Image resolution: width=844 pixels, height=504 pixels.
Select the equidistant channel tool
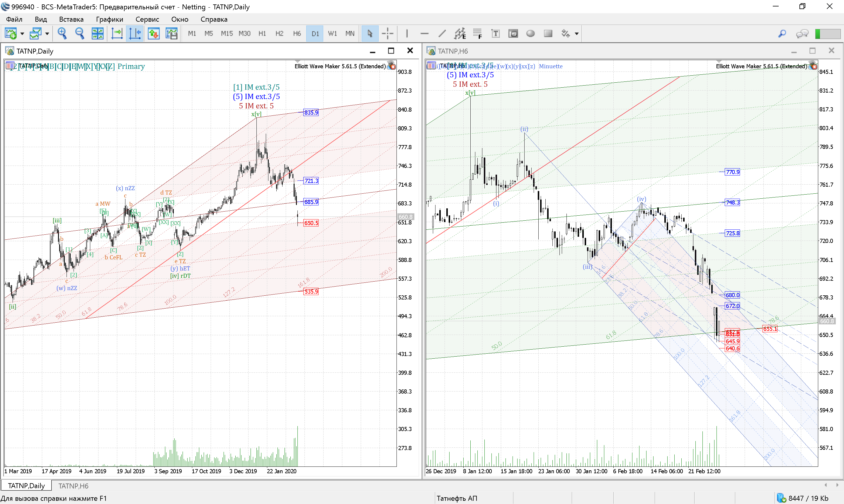[460, 33]
